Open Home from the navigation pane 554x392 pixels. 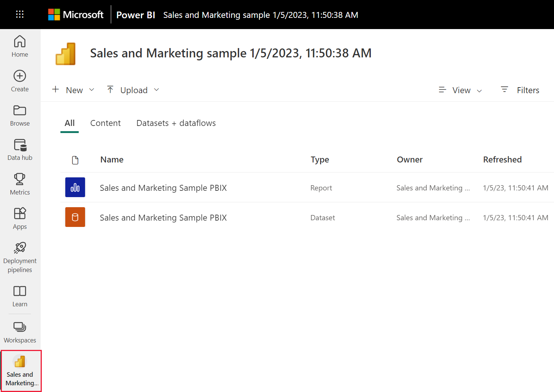coord(20,46)
